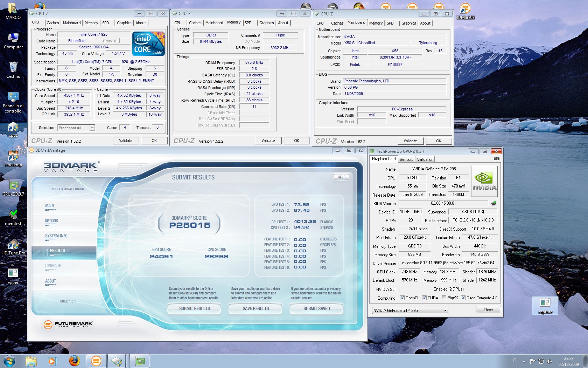
Task: Click the Futuremark Corporation logo
Action: pos(68,325)
